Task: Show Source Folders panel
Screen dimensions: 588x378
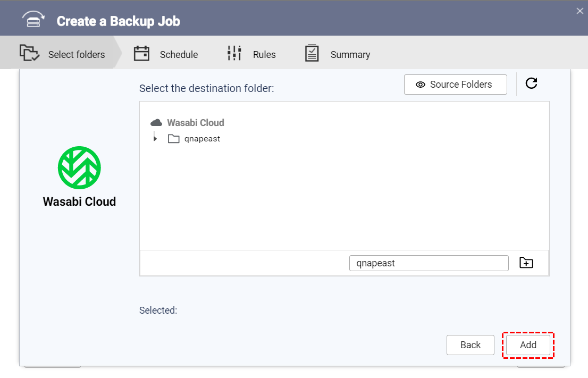Action: pos(455,85)
